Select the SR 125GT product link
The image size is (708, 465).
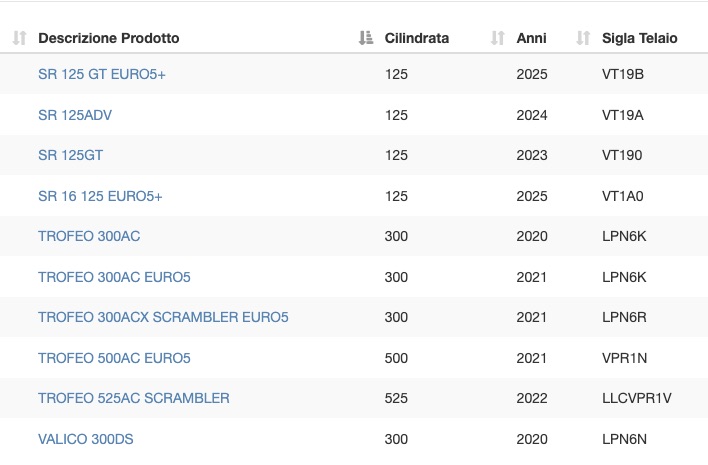click(x=70, y=155)
